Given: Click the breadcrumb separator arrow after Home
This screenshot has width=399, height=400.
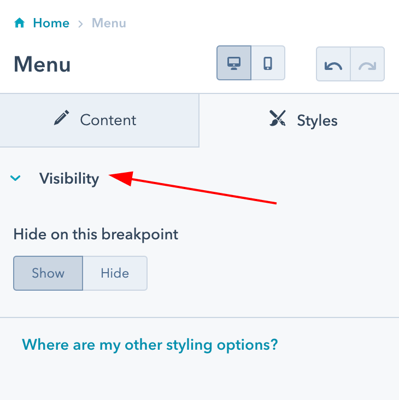Looking at the screenshot, I should click(80, 24).
